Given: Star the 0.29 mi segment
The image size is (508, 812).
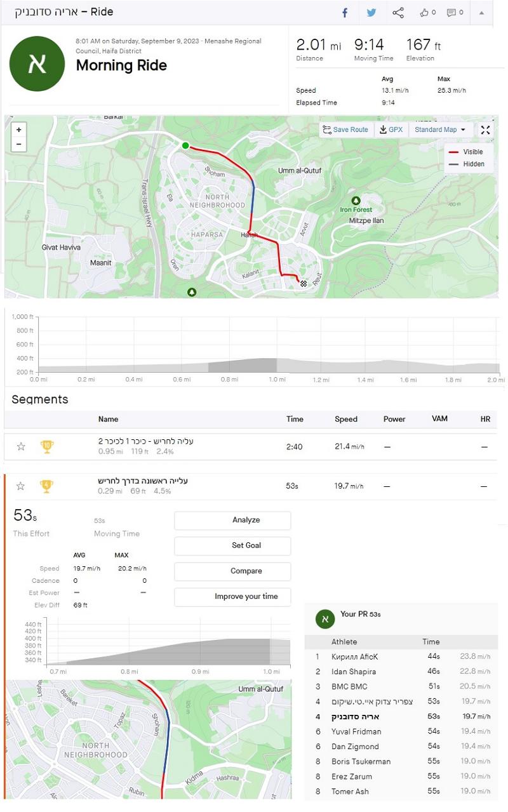Looking at the screenshot, I should coord(21,486).
